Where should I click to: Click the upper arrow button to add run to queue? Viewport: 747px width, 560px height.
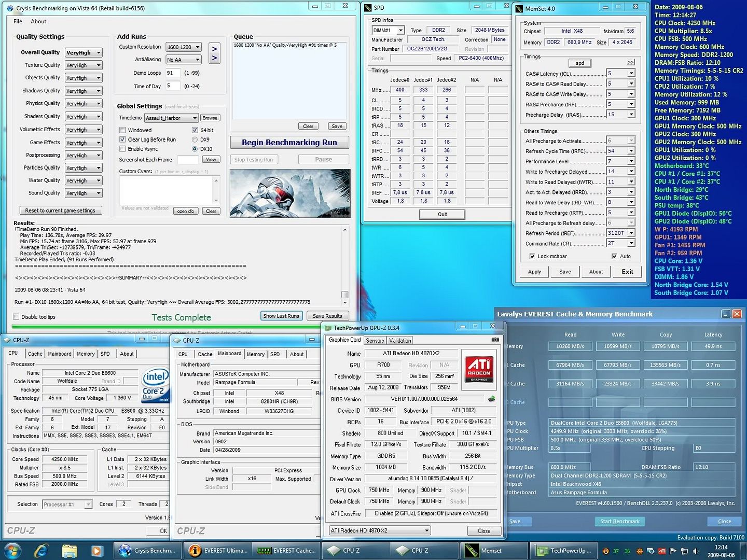click(214, 48)
